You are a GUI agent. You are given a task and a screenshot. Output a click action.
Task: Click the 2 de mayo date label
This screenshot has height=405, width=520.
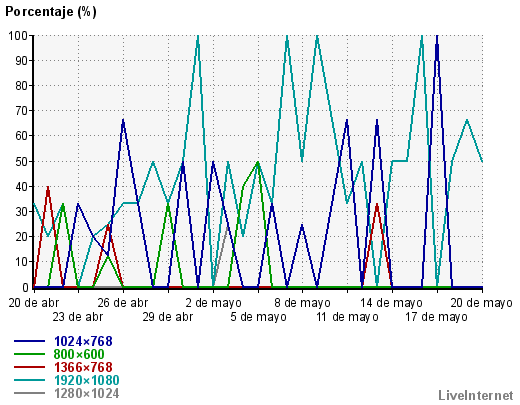point(213,303)
